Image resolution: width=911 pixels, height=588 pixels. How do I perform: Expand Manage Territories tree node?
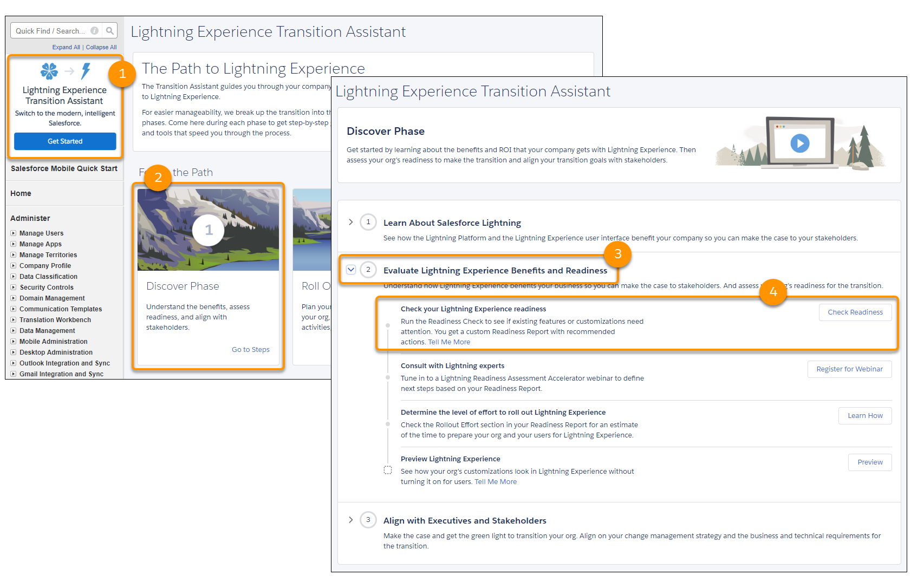click(x=14, y=255)
